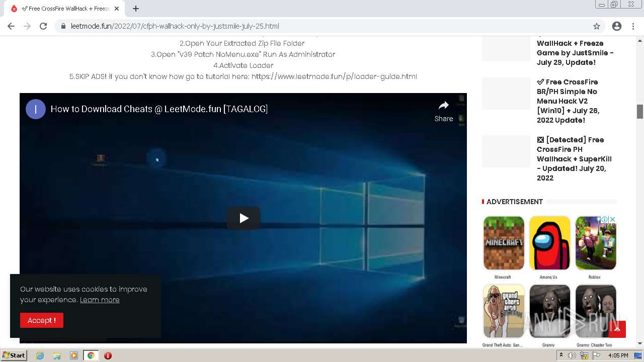Click the Roblox ad icon
The height and width of the screenshot is (362, 644).
tap(595, 243)
